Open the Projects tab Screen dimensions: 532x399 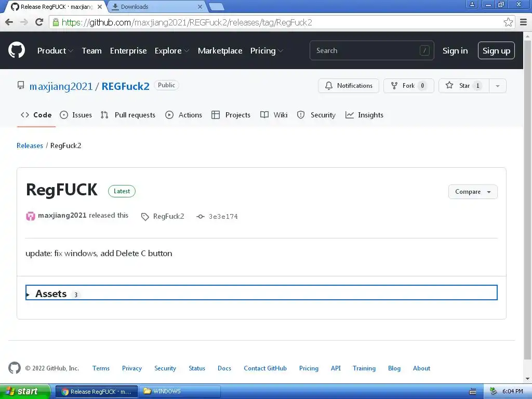(231, 115)
